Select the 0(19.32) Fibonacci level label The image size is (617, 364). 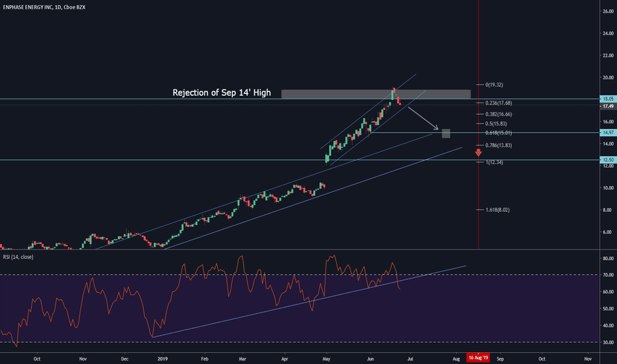click(x=494, y=85)
